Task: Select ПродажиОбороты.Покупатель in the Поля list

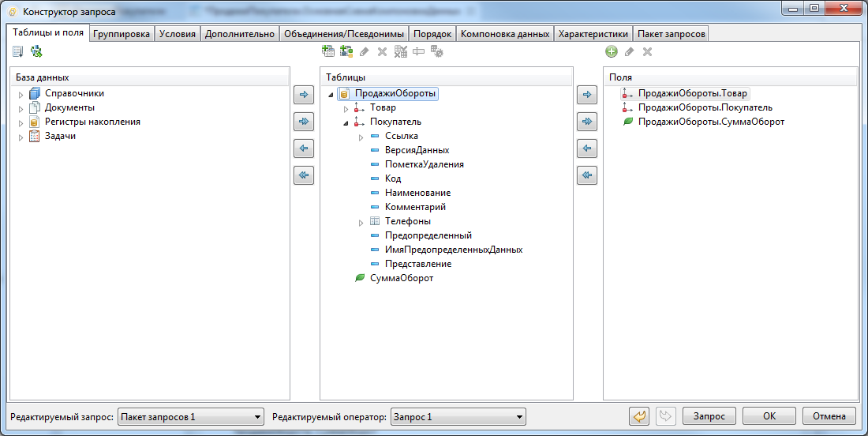Action: pyautogui.click(x=705, y=107)
